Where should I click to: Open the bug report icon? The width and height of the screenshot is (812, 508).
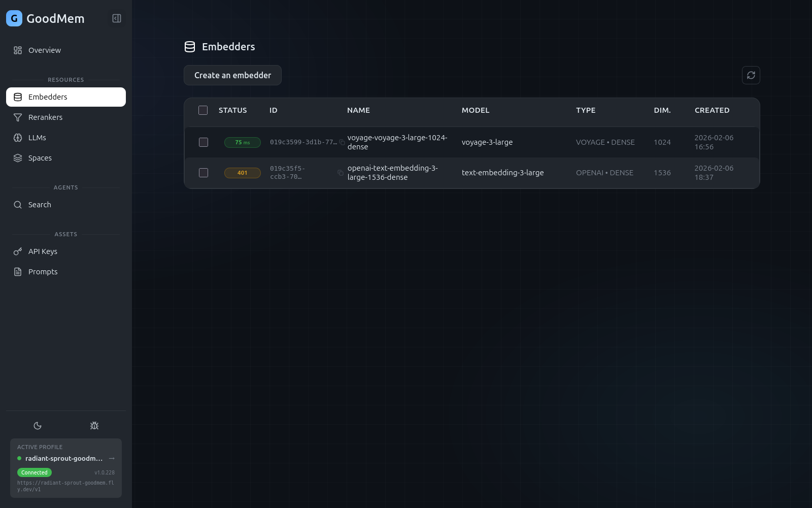[94, 426]
